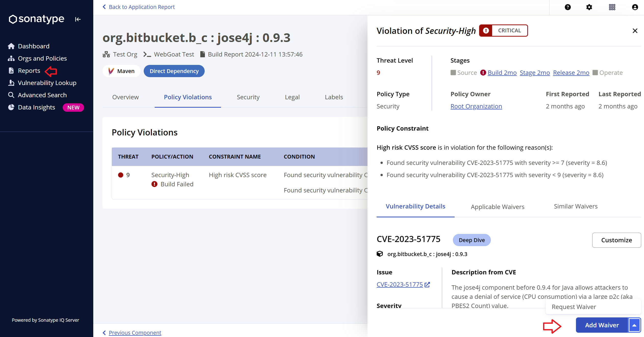This screenshot has height=337, width=644.
Task: Click the CONDITION column header
Action: pos(299,157)
